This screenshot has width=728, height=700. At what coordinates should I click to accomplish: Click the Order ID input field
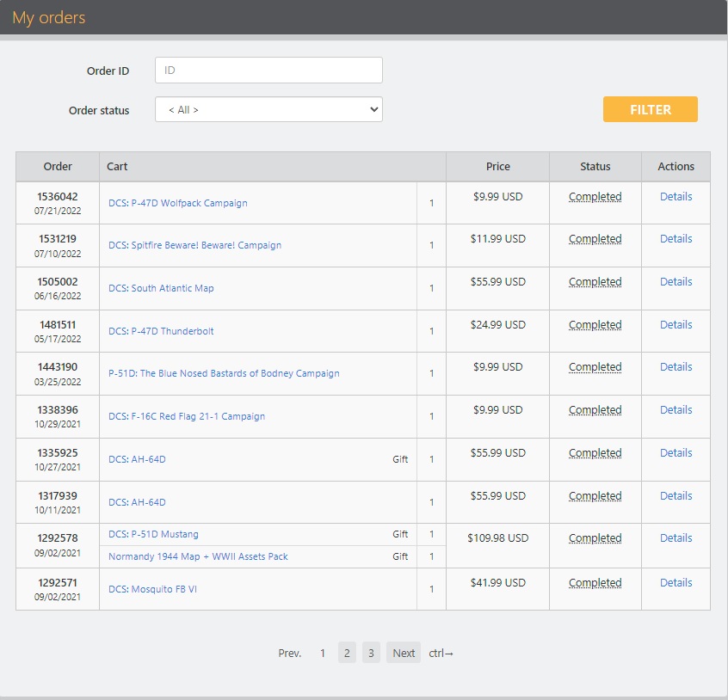click(x=268, y=70)
